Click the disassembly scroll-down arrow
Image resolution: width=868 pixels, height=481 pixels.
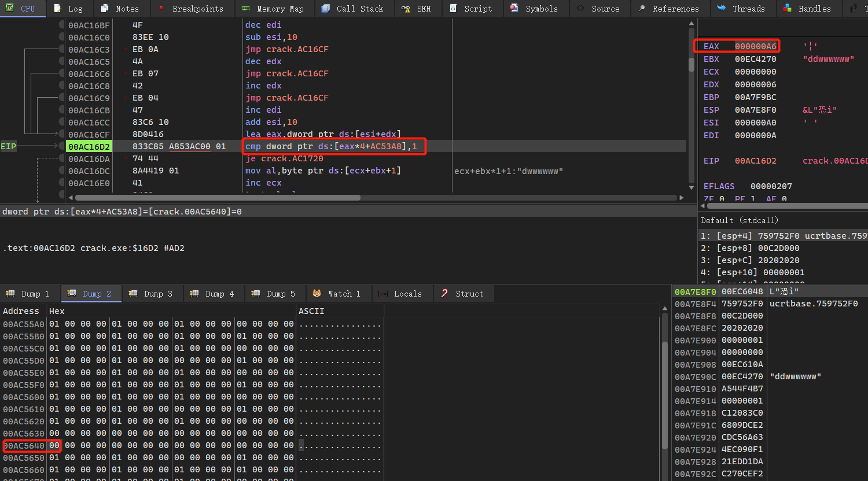[x=691, y=187]
